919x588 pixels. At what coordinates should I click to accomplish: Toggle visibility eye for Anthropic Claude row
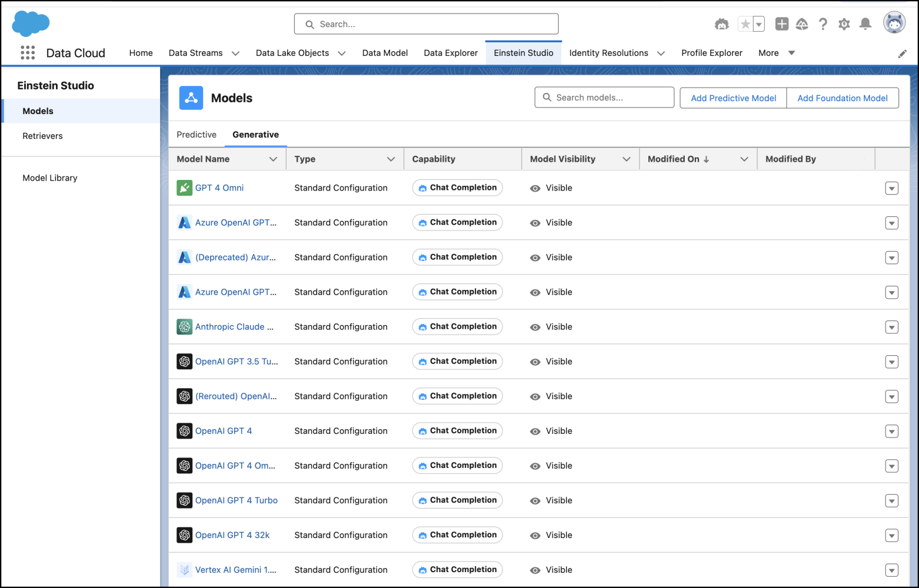535,328
